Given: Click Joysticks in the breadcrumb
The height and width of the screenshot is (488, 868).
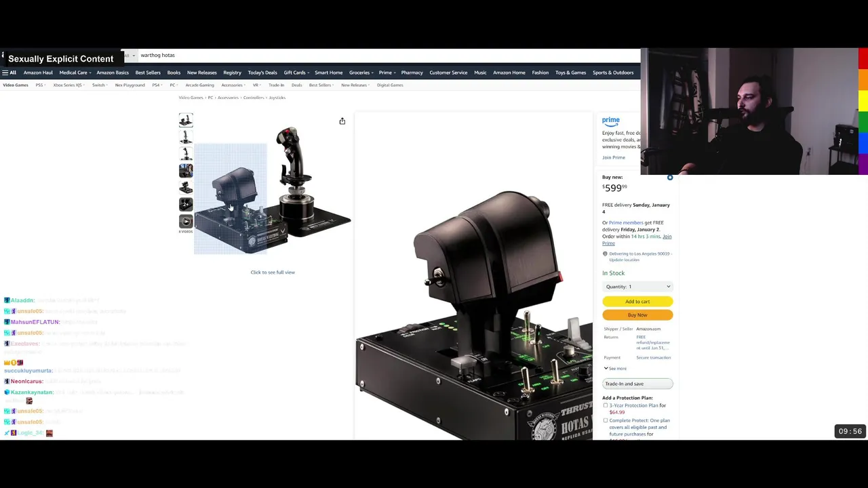Looking at the screenshot, I should (x=277, y=98).
